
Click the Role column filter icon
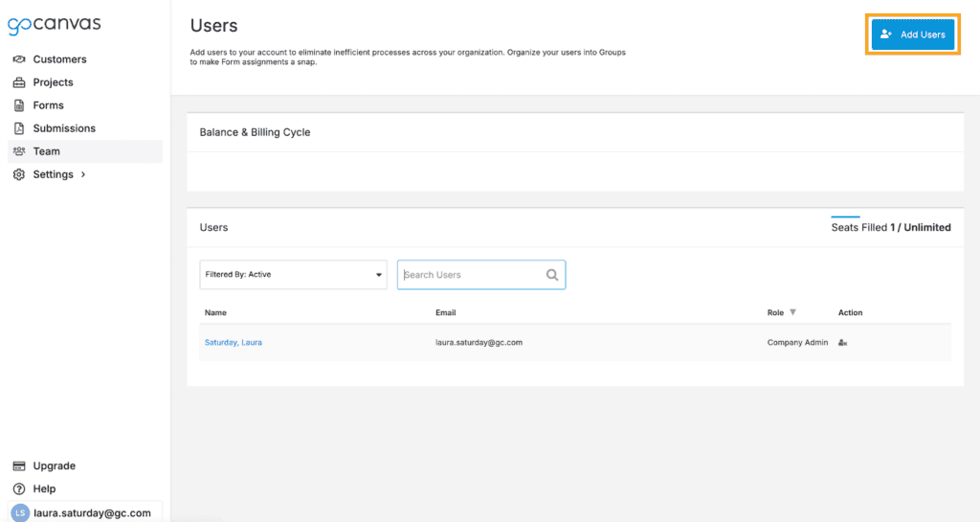pyautogui.click(x=792, y=312)
